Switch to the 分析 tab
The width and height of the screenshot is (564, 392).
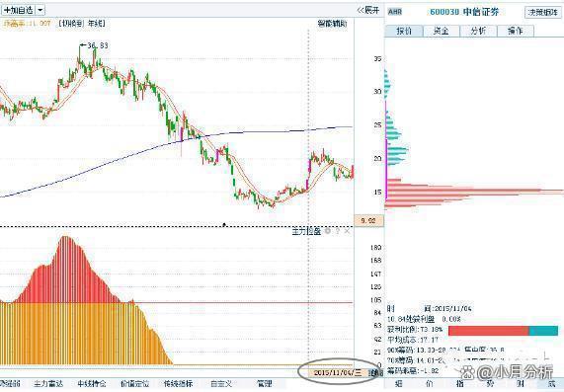click(478, 31)
